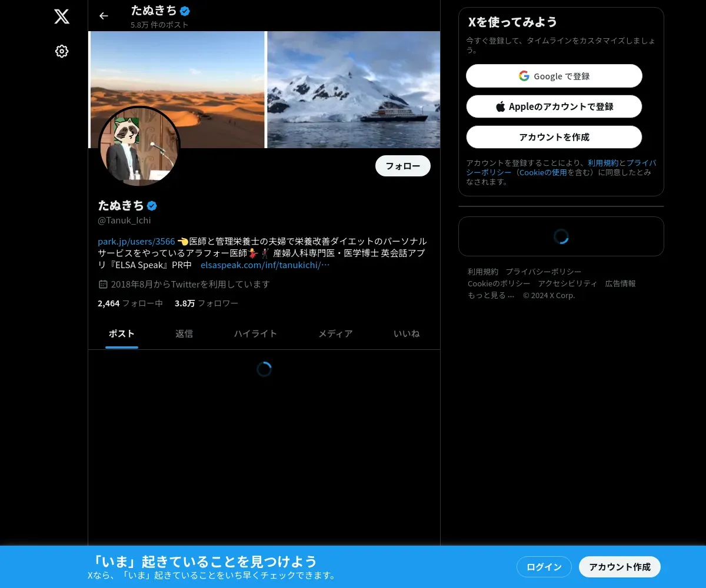Go back with the arrow icon
The width and height of the screenshot is (706, 588).
(104, 16)
